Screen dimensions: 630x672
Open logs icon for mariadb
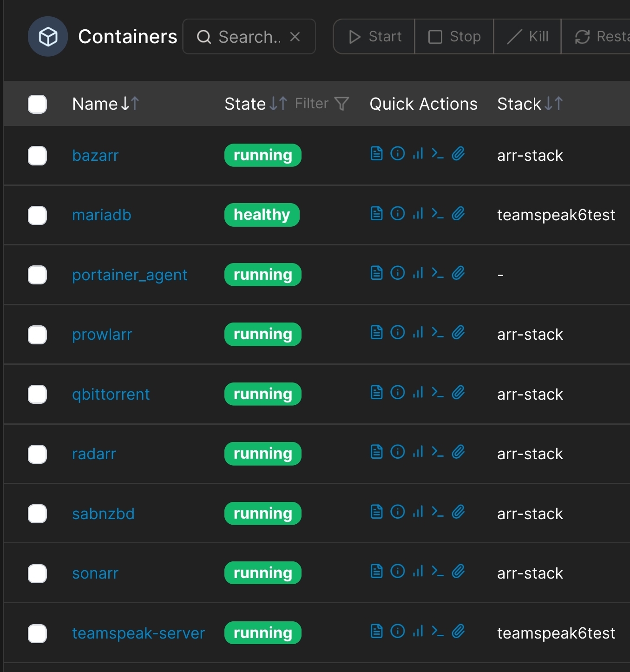coord(376,213)
